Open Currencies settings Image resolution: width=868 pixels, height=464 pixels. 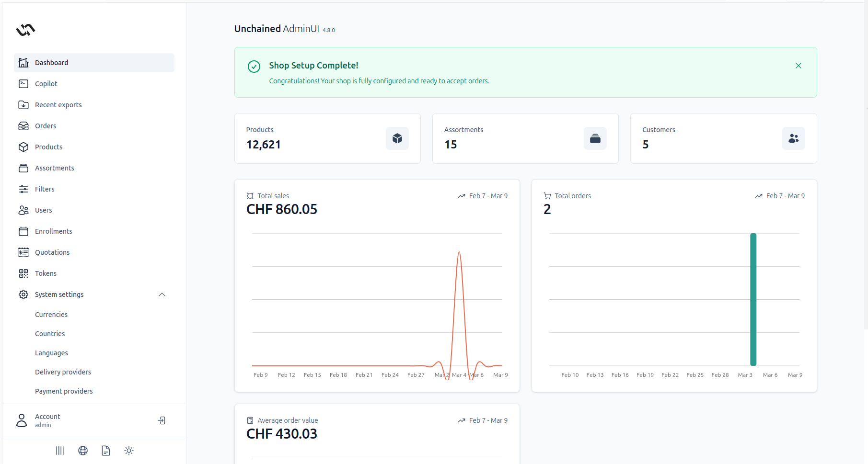tap(51, 315)
